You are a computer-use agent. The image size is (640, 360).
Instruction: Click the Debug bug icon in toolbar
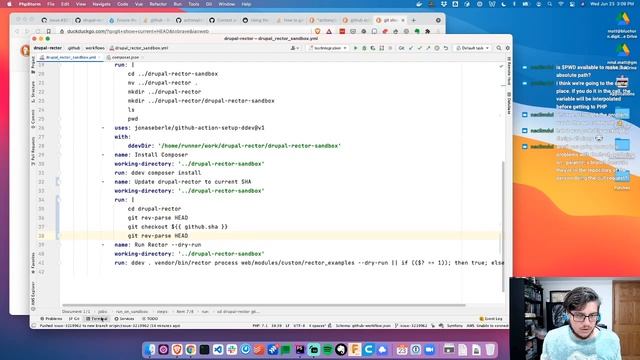coord(364,48)
